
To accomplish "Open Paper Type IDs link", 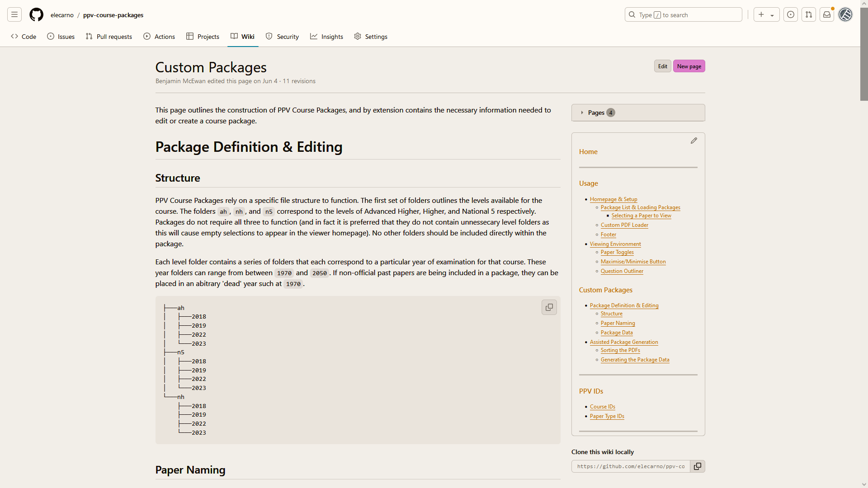I will click(x=607, y=416).
